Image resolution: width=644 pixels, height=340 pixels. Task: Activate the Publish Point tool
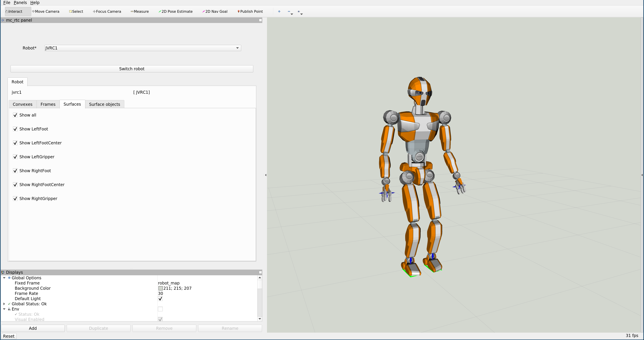point(250,11)
